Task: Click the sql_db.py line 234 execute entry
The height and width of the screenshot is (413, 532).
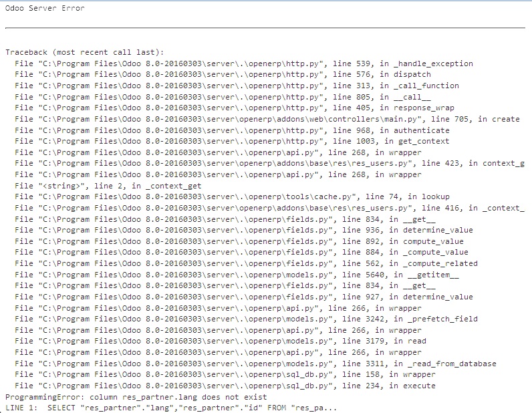Action: (x=225, y=386)
